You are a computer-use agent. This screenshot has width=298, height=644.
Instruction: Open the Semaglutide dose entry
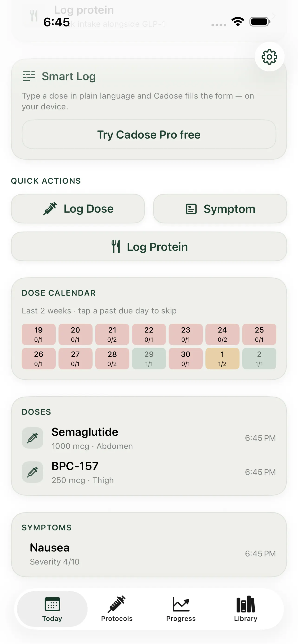click(149, 438)
